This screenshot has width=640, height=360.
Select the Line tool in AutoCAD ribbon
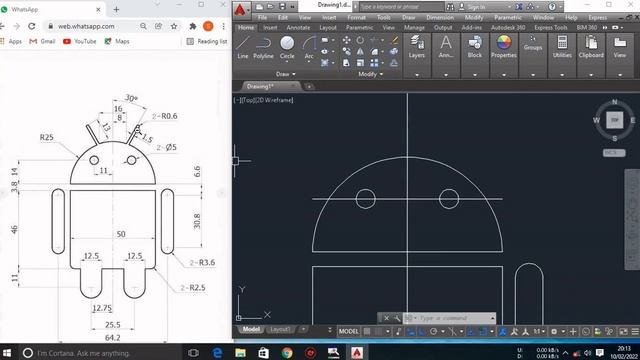tap(242, 47)
